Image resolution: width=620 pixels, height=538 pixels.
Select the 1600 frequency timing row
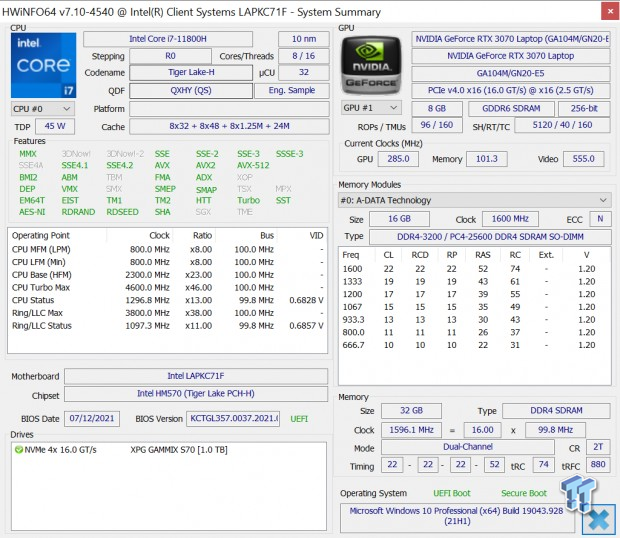point(474,269)
